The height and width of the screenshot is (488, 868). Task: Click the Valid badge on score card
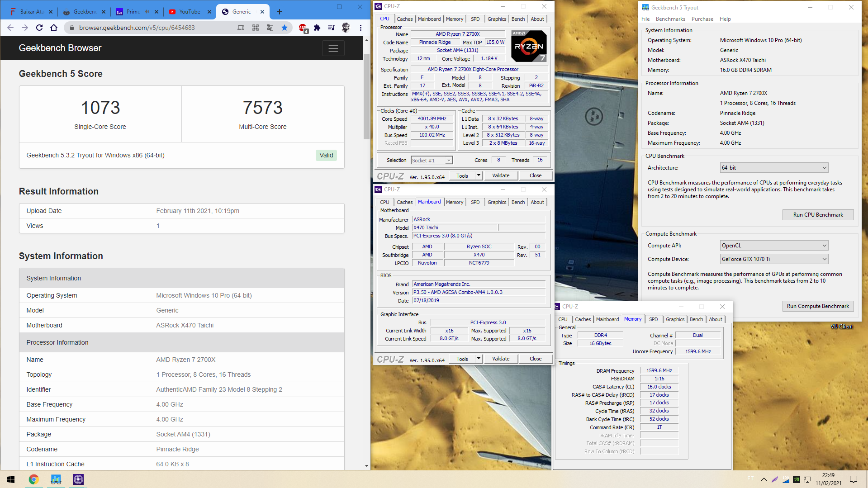326,155
